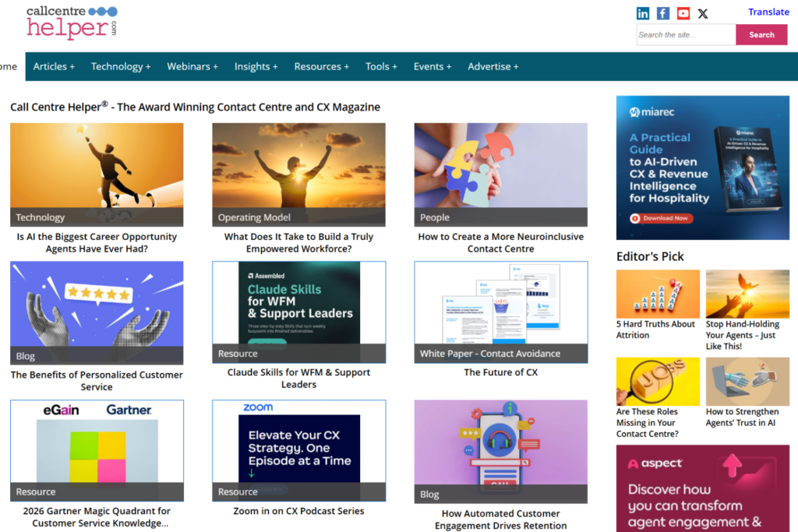Expand the Events + menu
Viewport: 798px width, 532px height.
(433, 67)
